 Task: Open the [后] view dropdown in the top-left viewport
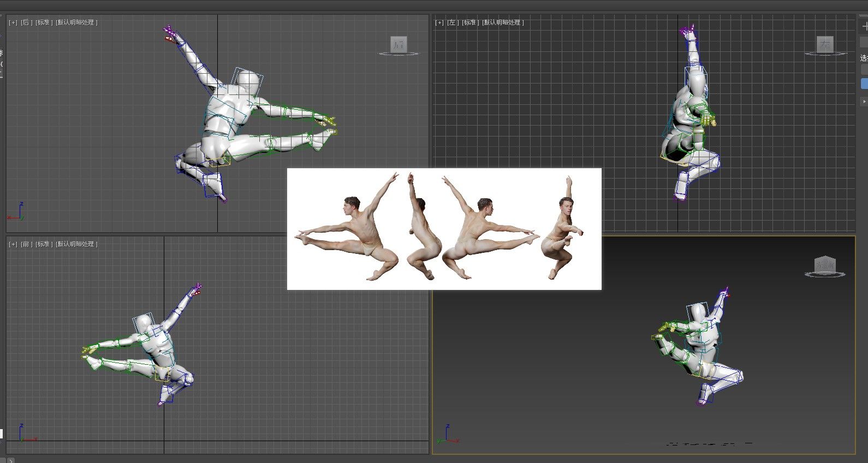tap(26, 22)
